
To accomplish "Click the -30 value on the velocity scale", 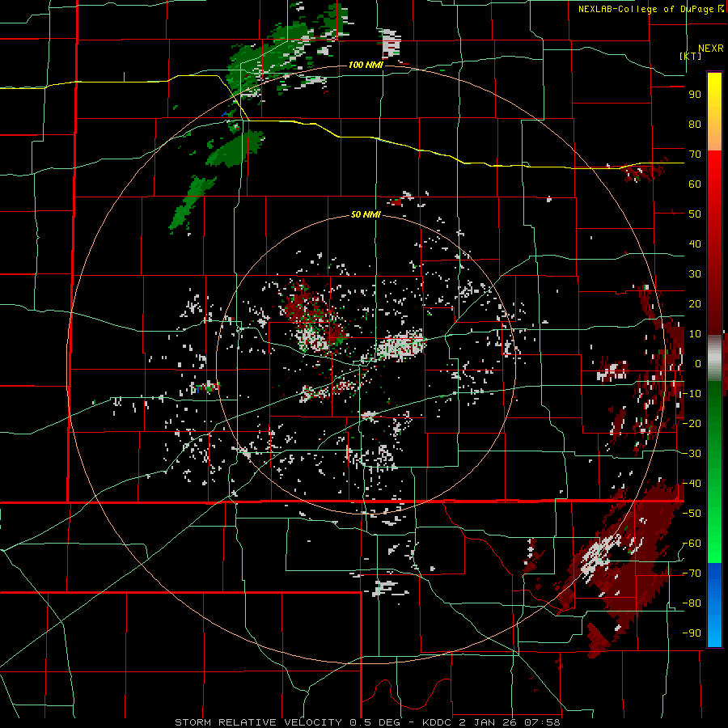I will point(692,454).
